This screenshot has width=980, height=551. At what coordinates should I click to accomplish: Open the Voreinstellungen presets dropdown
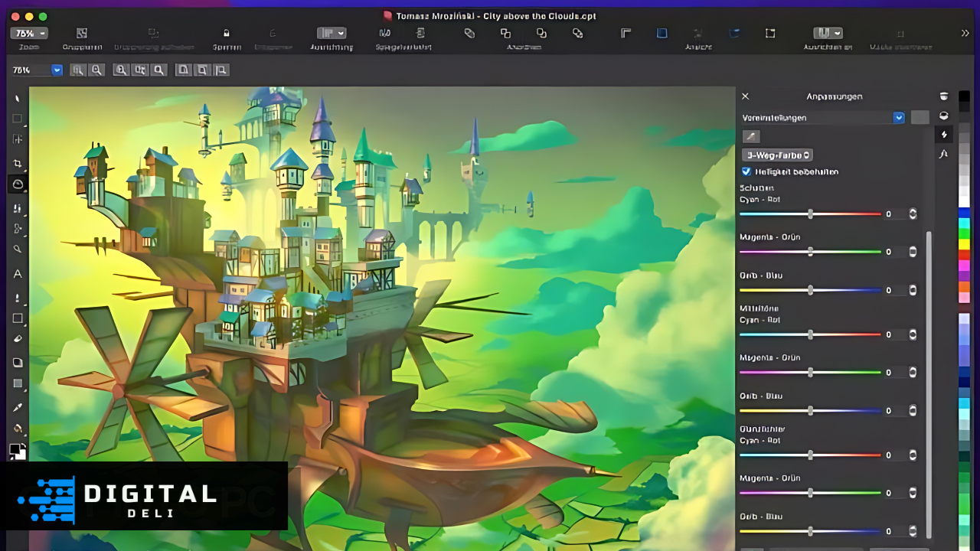coord(899,118)
